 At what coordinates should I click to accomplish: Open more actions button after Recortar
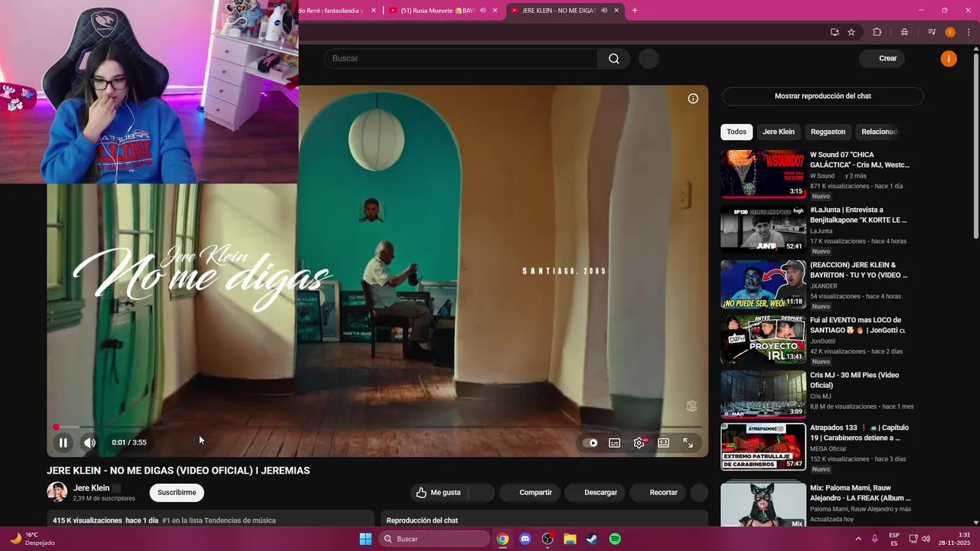coord(699,493)
